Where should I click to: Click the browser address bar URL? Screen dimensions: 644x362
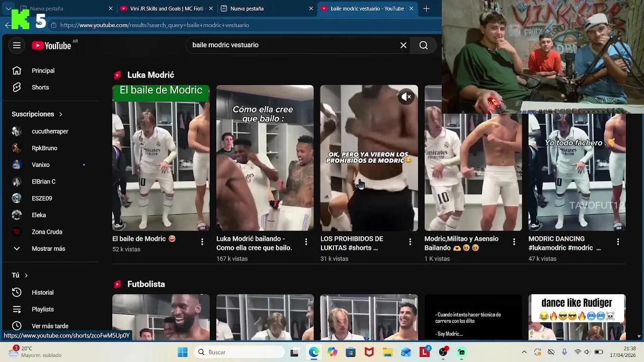(x=154, y=25)
